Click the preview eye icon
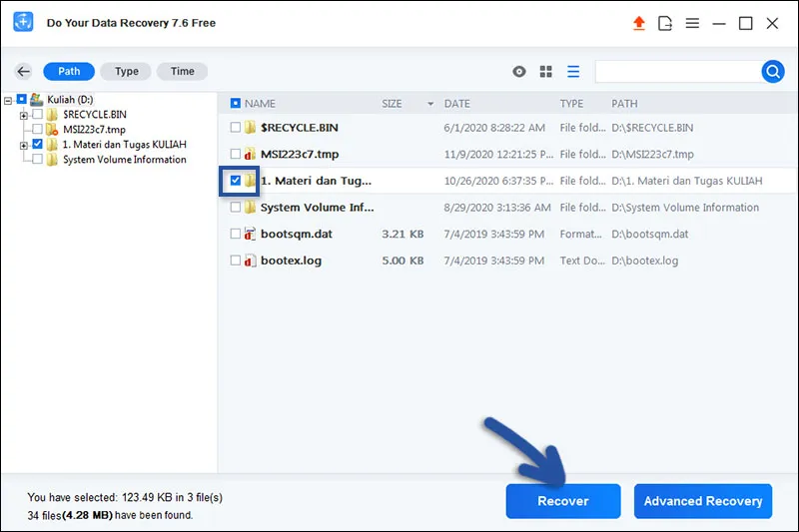The height and width of the screenshot is (532, 799). [518, 71]
